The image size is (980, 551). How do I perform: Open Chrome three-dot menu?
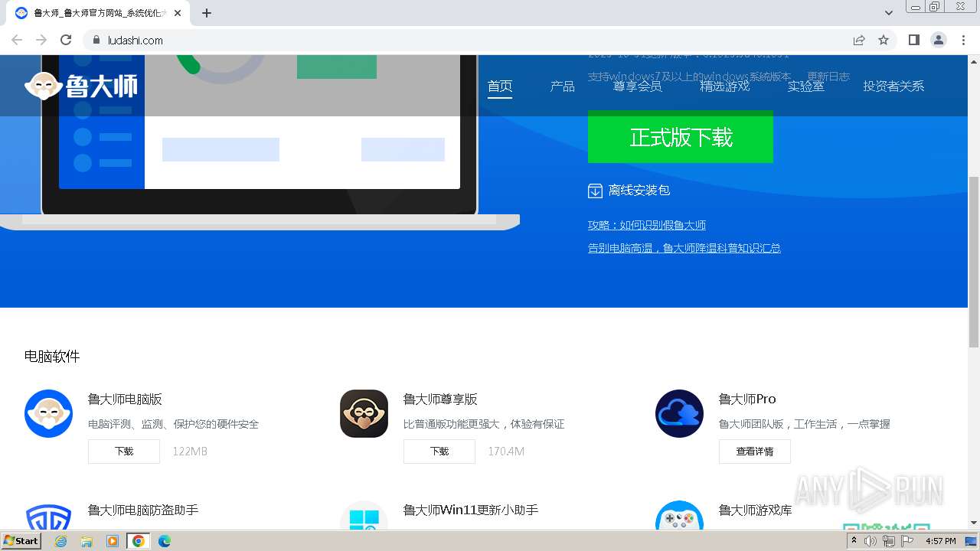[963, 40]
